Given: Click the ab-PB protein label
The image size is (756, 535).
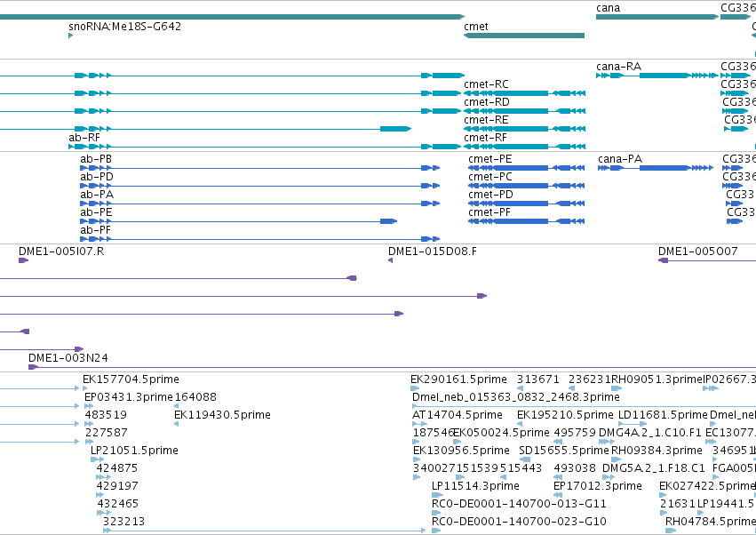Looking at the screenshot, I should coord(96,159).
